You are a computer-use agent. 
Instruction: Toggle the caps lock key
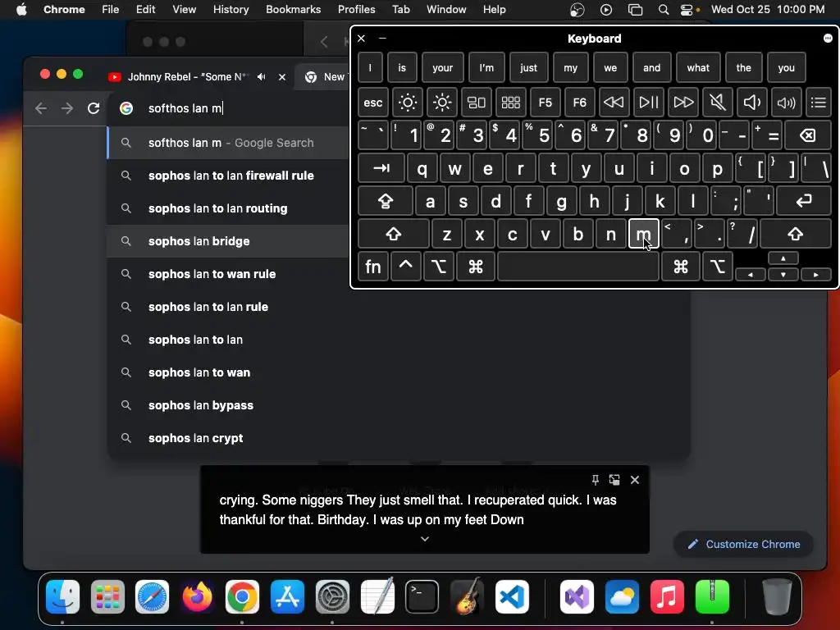(x=386, y=201)
